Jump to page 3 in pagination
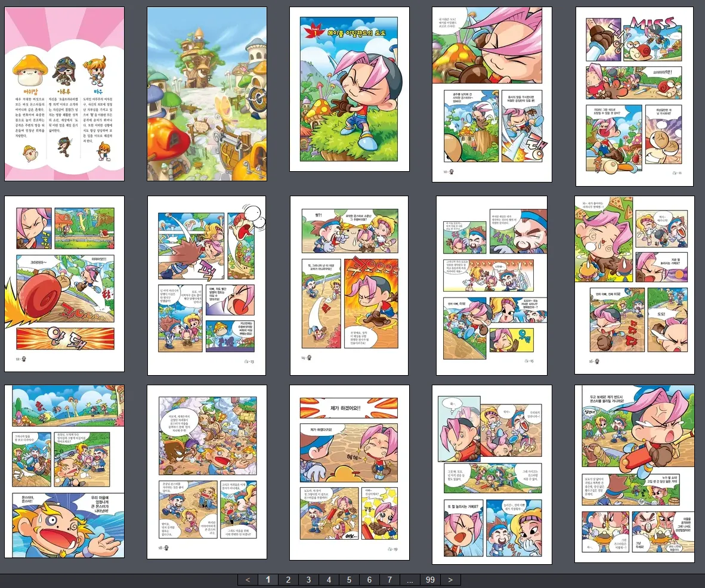This screenshot has width=705, height=588. coord(308,580)
